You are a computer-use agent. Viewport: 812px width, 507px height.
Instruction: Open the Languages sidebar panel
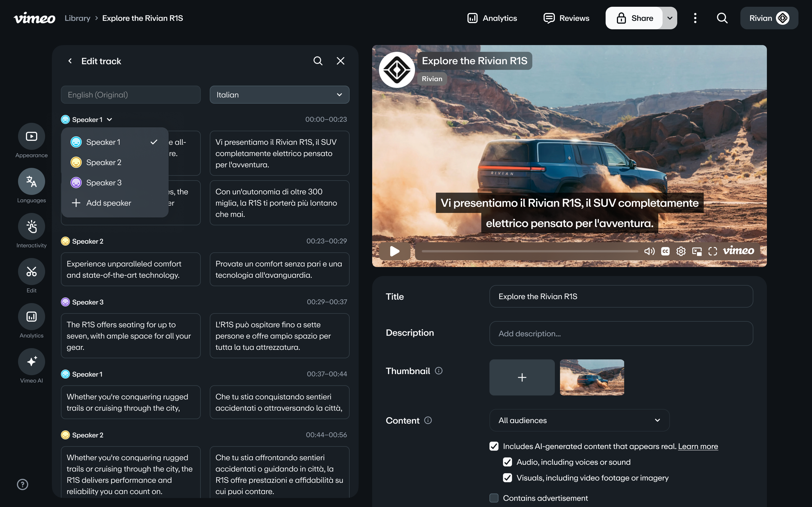click(x=31, y=181)
